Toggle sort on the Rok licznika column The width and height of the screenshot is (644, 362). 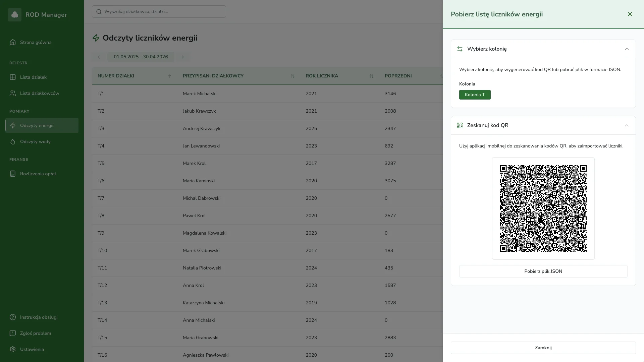click(x=371, y=76)
